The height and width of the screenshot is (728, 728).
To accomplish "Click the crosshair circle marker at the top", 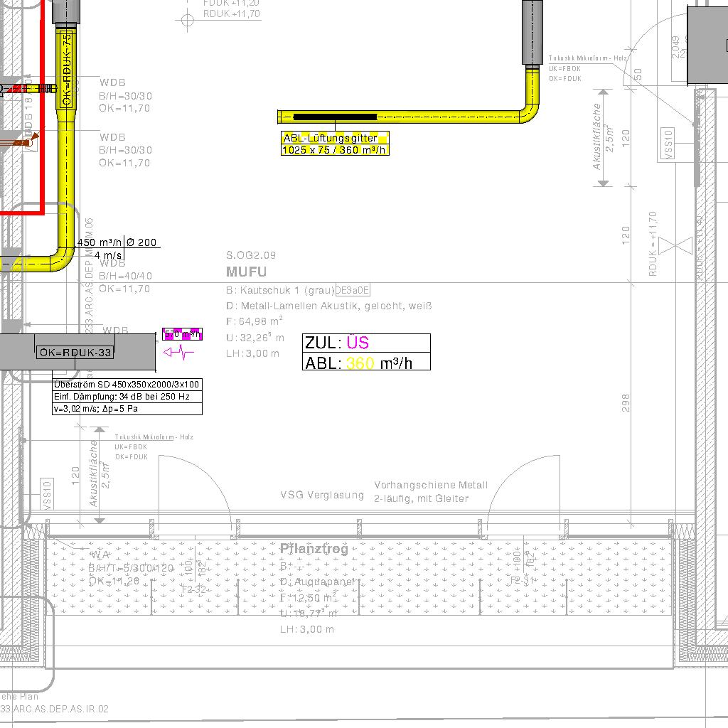I will pyautogui.click(x=188, y=21).
